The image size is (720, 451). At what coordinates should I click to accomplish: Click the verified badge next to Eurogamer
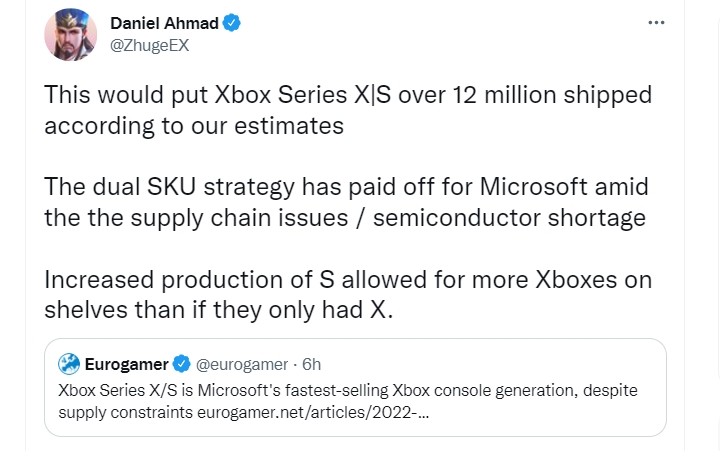pos(183,364)
